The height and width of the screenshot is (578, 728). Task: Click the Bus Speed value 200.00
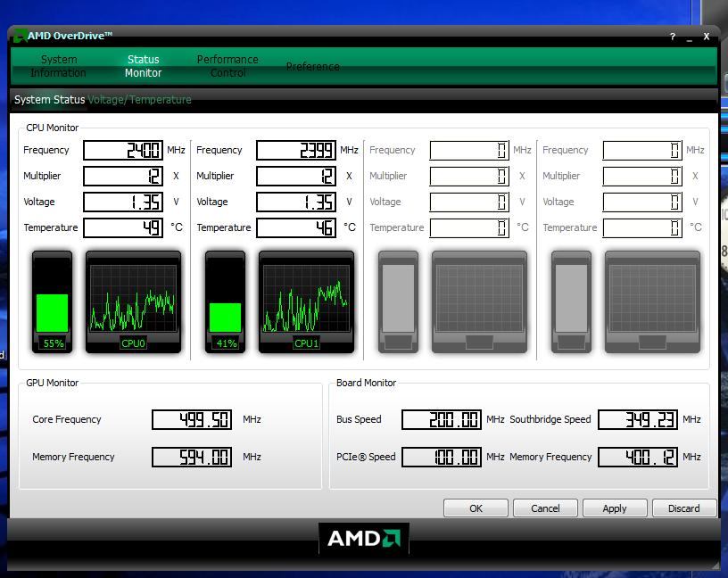(442, 420)
